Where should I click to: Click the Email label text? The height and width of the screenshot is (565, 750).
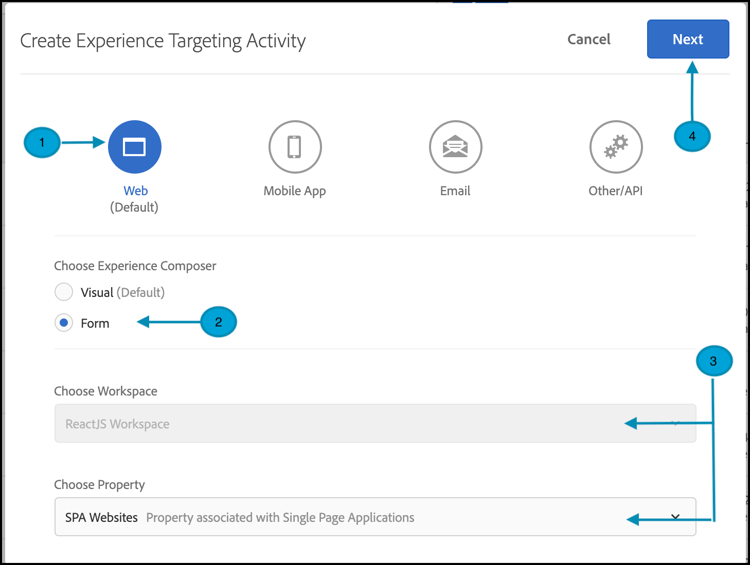(x=455, y=191)
